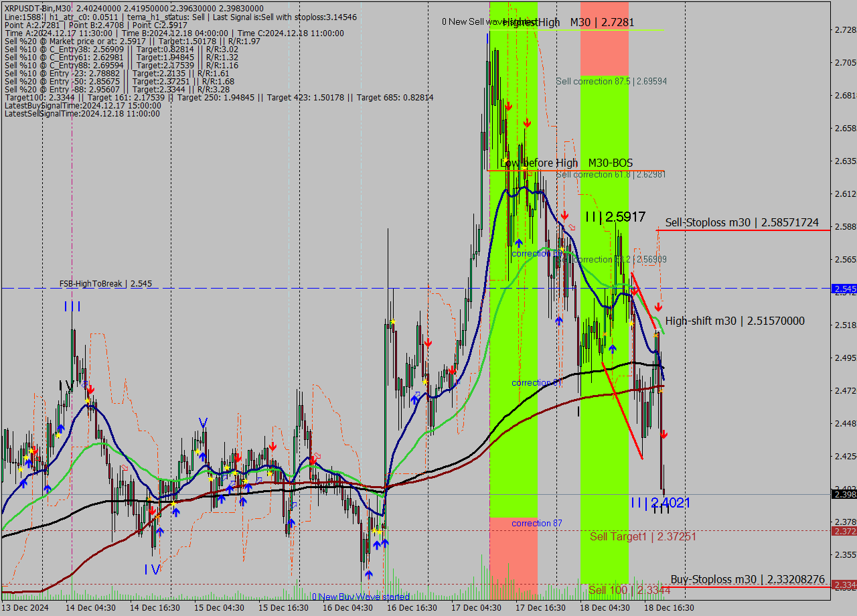
Task: Click the red 2.372 price axis tag
Action: [844, 531]
